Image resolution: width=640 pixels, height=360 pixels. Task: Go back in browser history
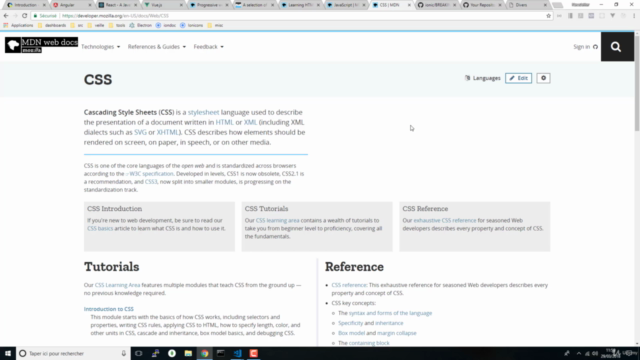(6, 16)
